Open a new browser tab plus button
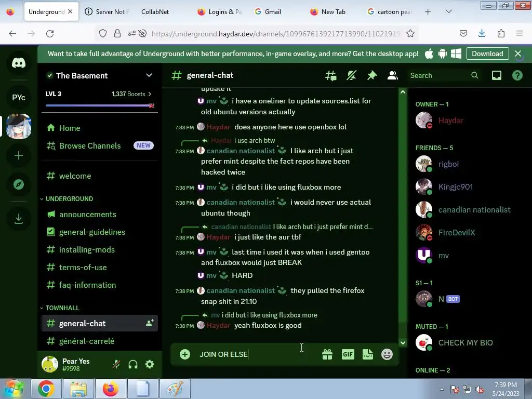This screenshot has width=532, height=399. click(428, 12)
